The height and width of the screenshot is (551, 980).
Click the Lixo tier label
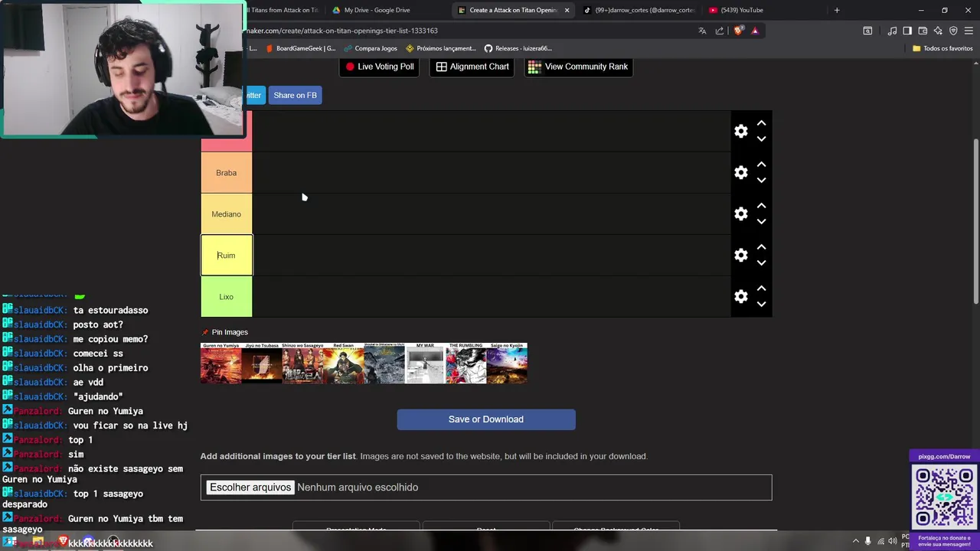[x=227, y=297]
